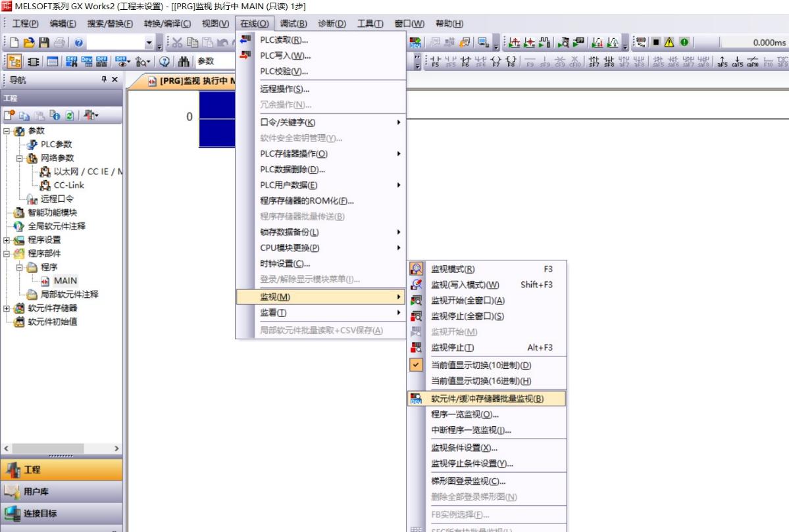The height and width of the screenshot is (532, 789).
Task: Click the F8 application instruction icon
Action: pos(511,61)
